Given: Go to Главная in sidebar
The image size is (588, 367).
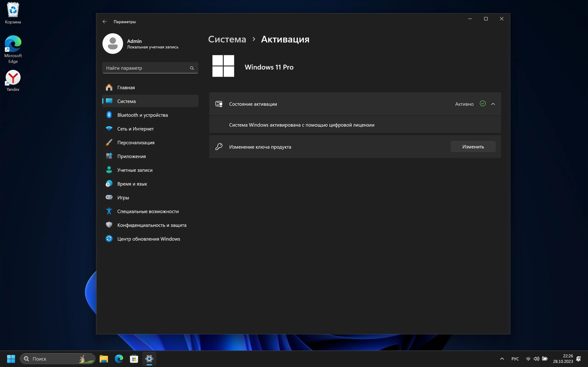Looking at the screenshot, I should 126,88.
